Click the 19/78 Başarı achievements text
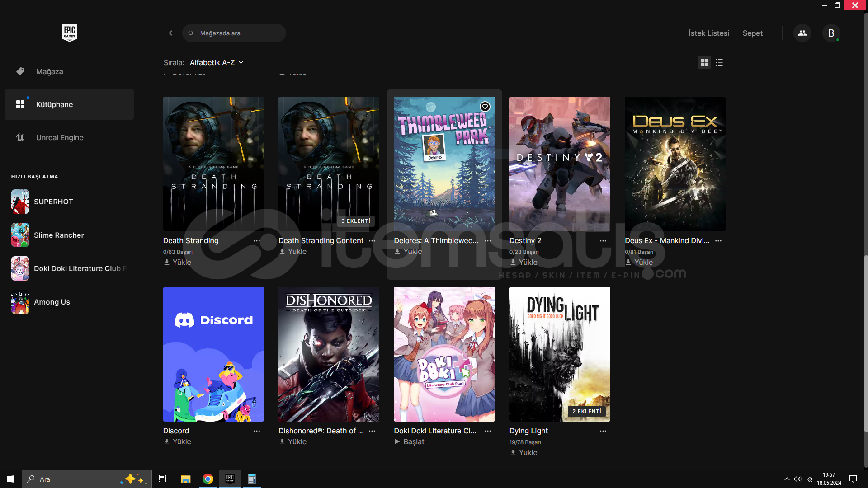Viewport: 868px width, 488px height. 525,442
